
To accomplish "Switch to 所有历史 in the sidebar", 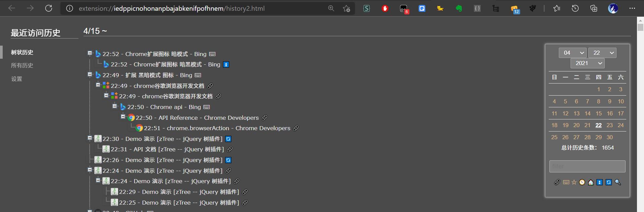I will (22, 65).
